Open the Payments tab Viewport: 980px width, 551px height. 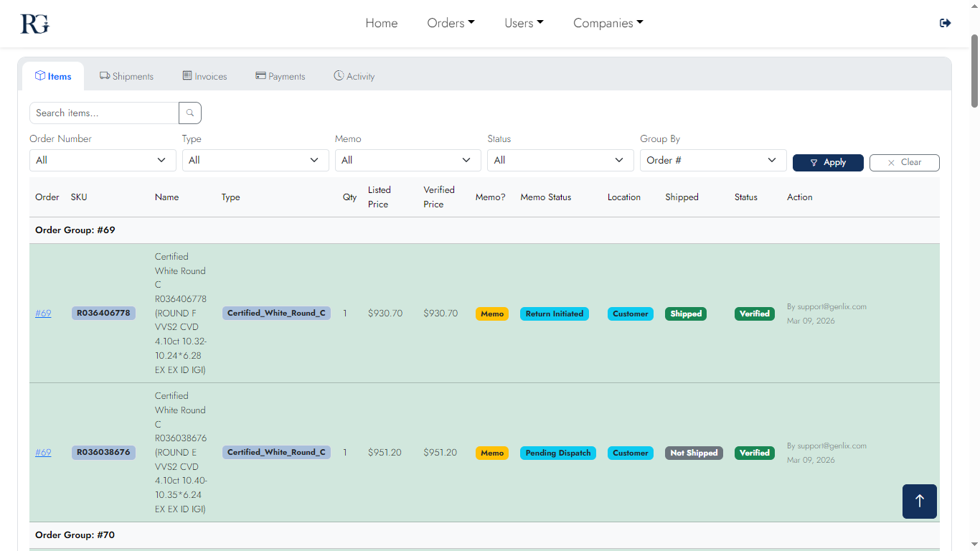pyautogui.click(x=281, y=76)
